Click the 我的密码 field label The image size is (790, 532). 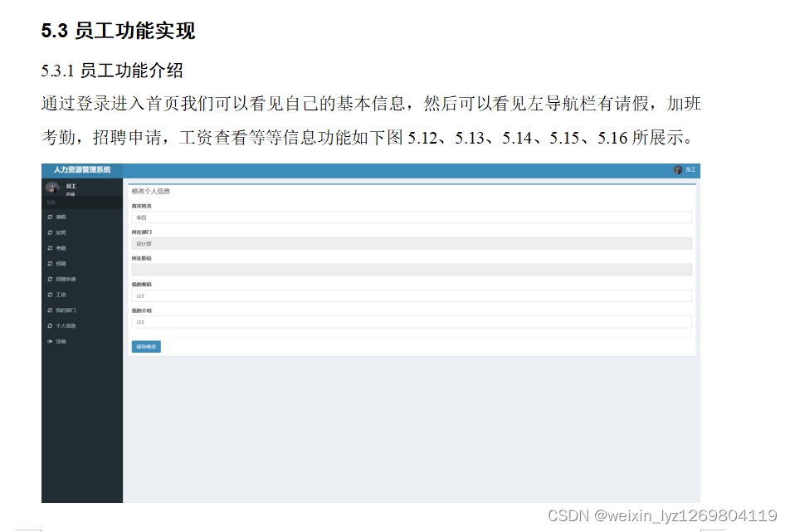tap(142, 285)
